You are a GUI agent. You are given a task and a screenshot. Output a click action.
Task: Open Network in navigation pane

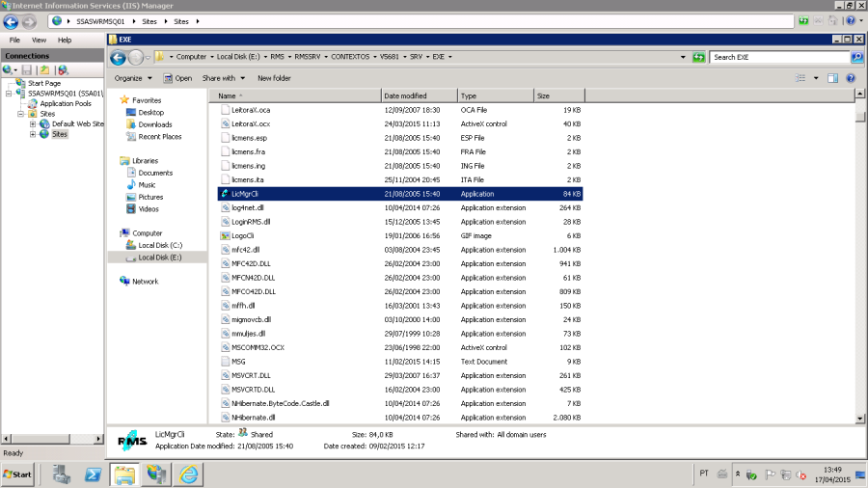[x=145, y=282]
